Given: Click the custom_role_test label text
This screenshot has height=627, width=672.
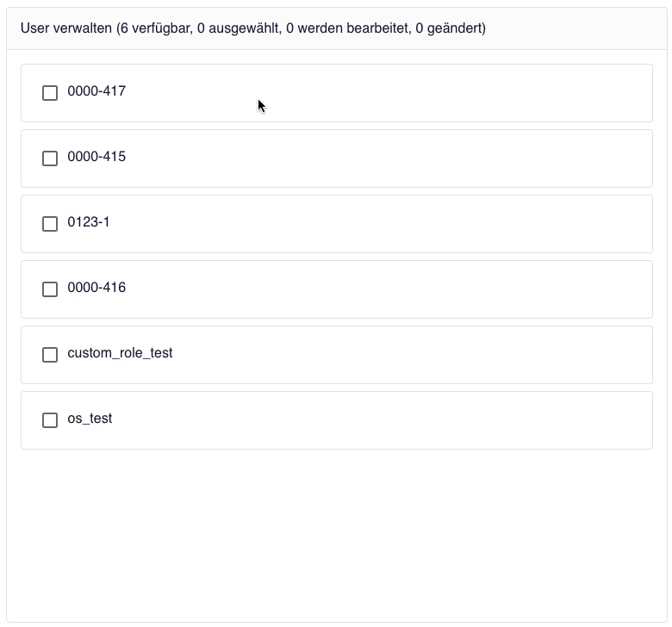Looking at the screenshot, I should click(120, 353).
